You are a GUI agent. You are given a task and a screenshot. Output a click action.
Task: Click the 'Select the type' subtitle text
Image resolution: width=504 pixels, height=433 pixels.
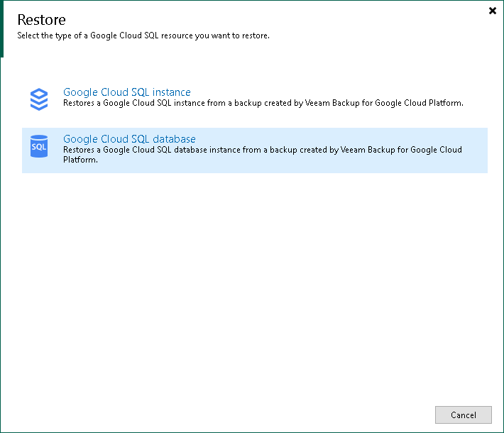point(143,35)
